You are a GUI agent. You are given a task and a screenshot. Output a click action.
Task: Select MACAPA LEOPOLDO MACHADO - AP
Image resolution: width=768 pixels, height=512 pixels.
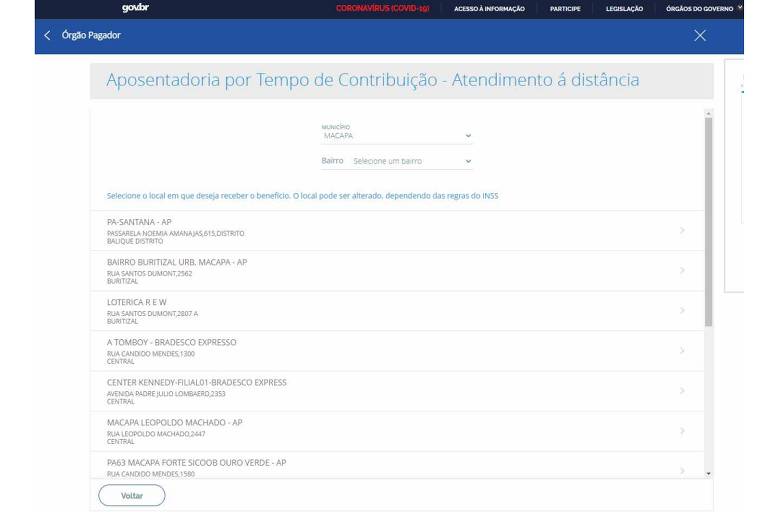[397, 432]
